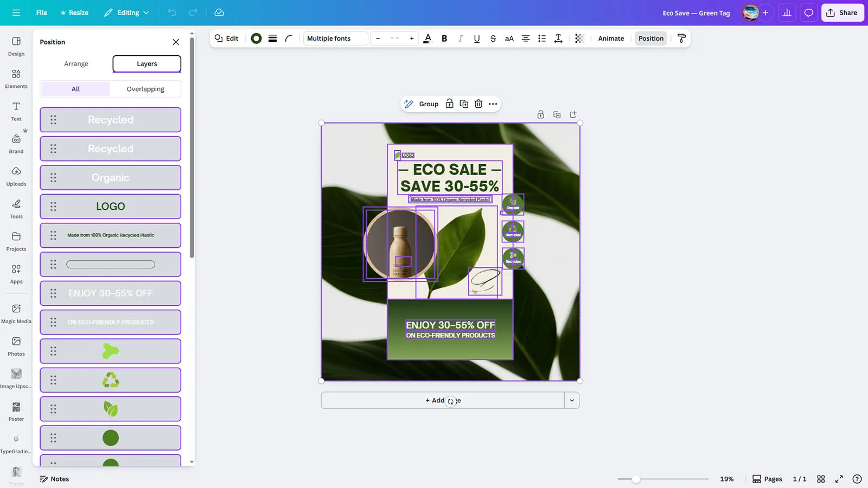
Task: Open the transparency settings icon
Action: pyautogui.click(x=579, y=38)
